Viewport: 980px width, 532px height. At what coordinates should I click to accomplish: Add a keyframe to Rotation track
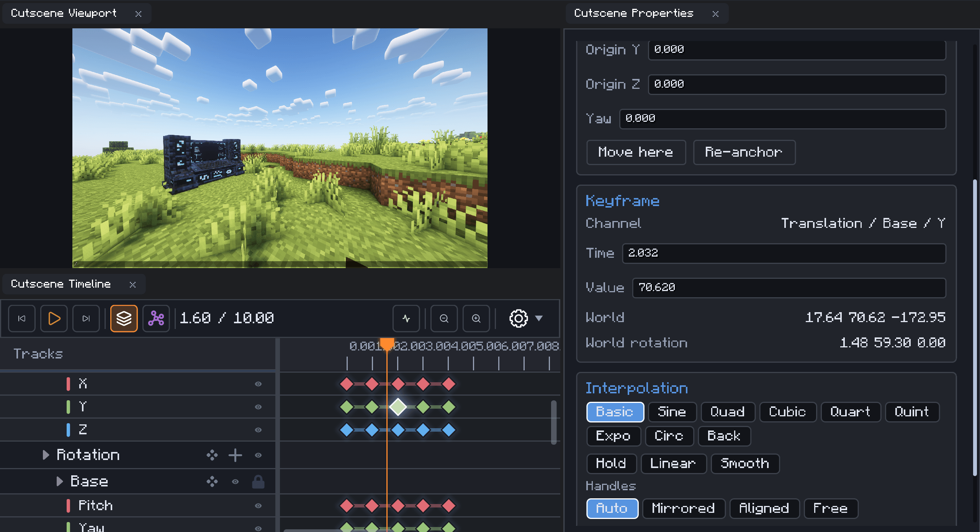(x=235, y=455)
